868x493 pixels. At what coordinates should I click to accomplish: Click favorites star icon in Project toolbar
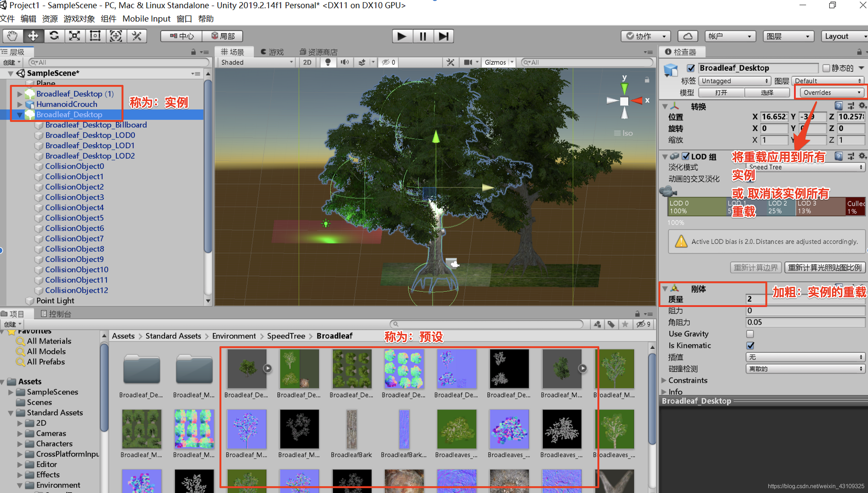coord(625,324)
